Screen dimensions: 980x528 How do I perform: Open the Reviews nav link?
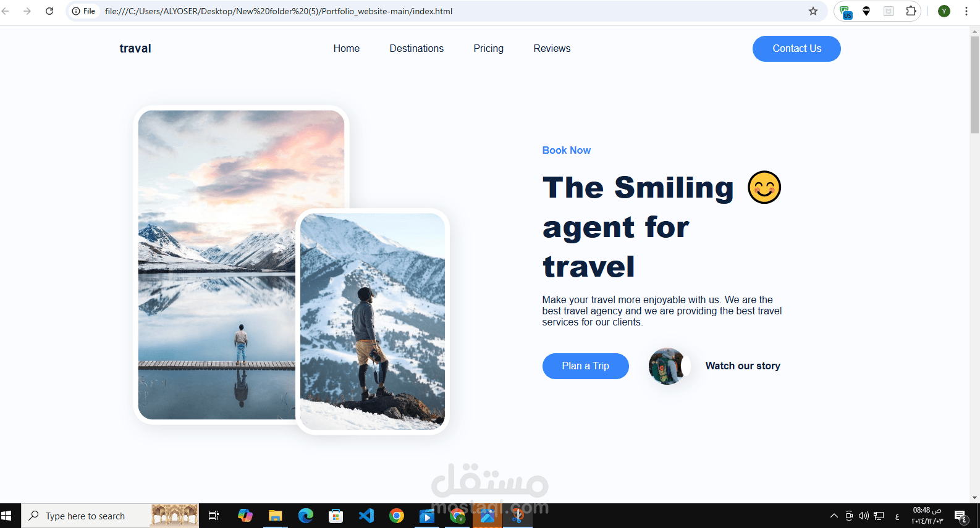[552, 48]
